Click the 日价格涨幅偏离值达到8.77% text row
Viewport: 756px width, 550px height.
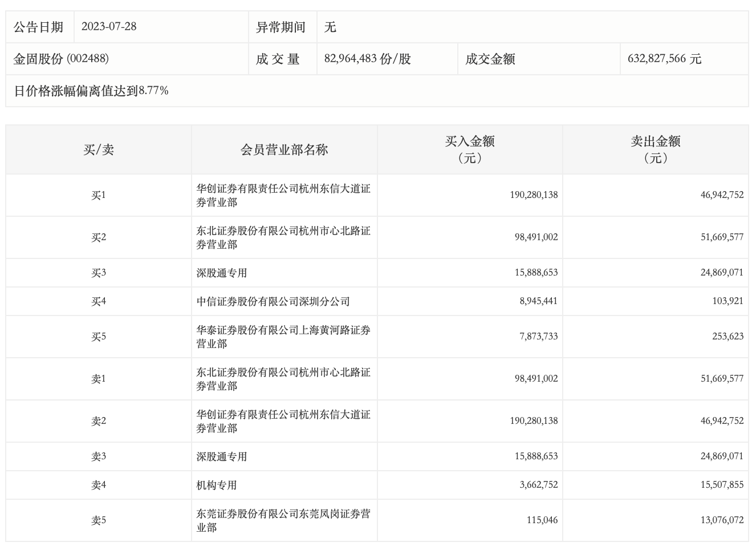click(x=91, y=91)
